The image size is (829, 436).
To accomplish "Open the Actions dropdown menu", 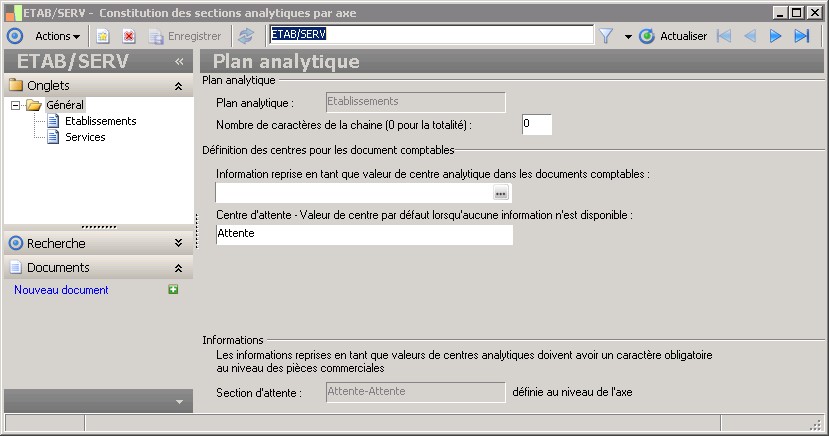I will click(57, 36).
